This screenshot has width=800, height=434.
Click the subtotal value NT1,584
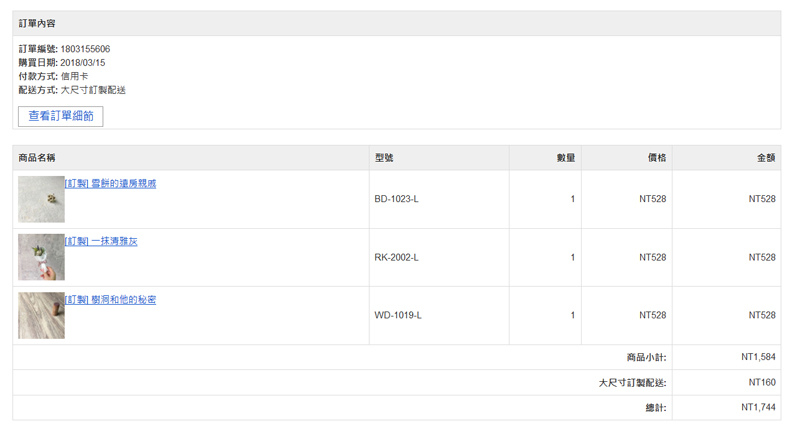pyautogui.click(x=758, y=357)
